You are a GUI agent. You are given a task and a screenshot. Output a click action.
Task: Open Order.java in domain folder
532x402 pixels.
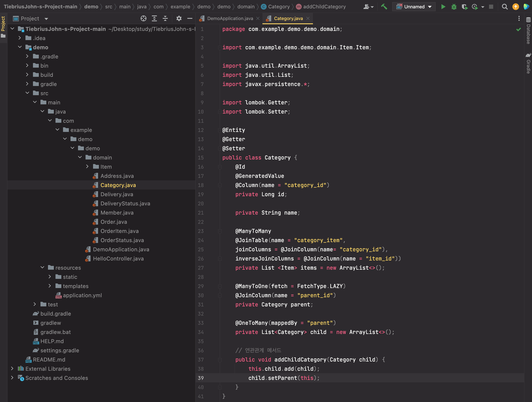coord(114,222)
